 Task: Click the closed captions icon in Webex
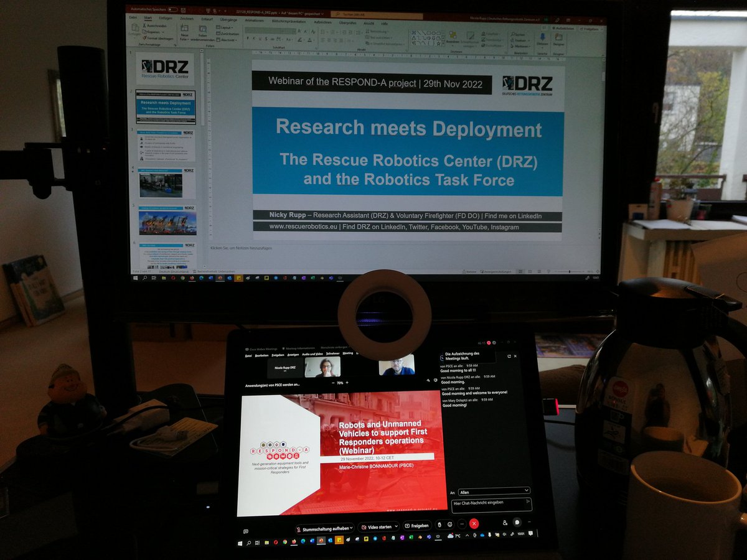coord(246,531)
